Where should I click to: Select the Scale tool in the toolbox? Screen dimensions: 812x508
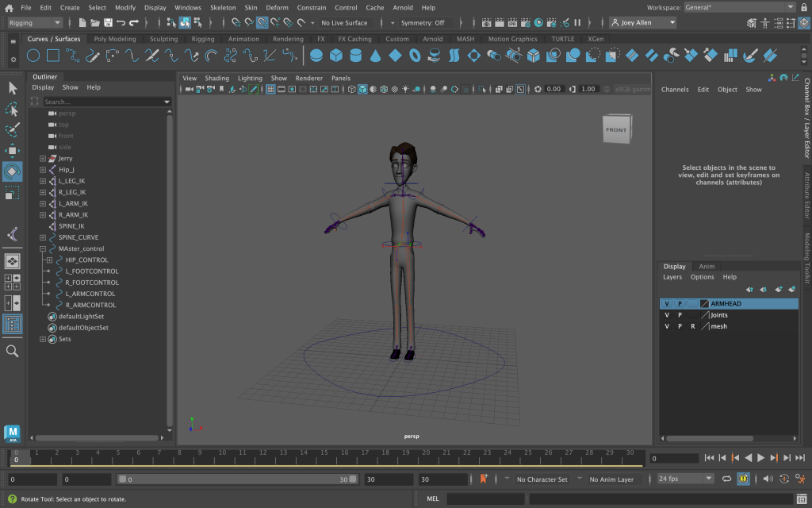[12, 193]
